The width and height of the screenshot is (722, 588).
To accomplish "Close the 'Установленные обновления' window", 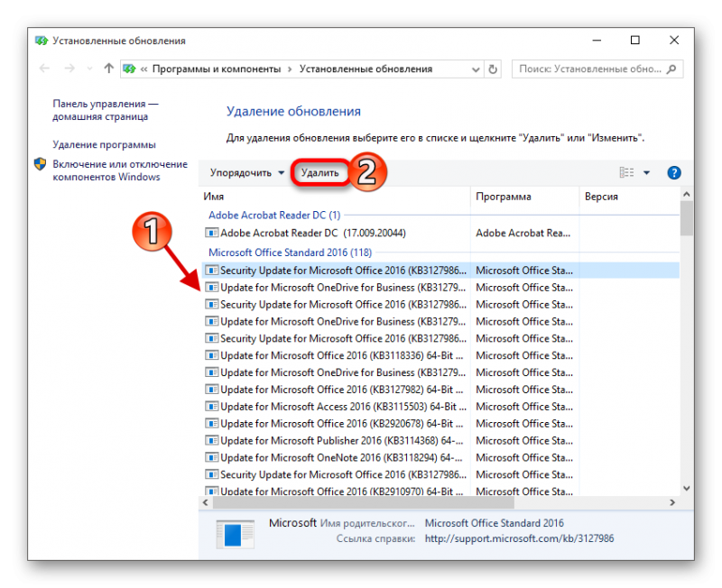I will point(674,41).
